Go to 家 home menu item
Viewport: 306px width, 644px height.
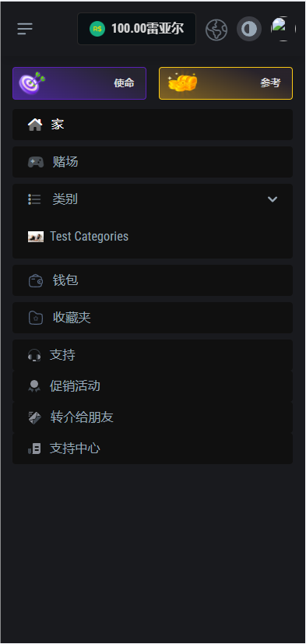pyautogui.click(x=153, y=125)
